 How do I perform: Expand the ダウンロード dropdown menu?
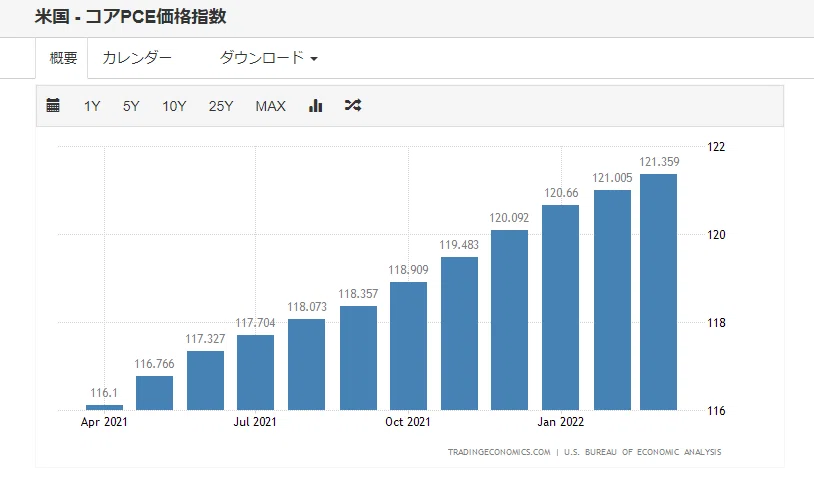click(268, 58)
